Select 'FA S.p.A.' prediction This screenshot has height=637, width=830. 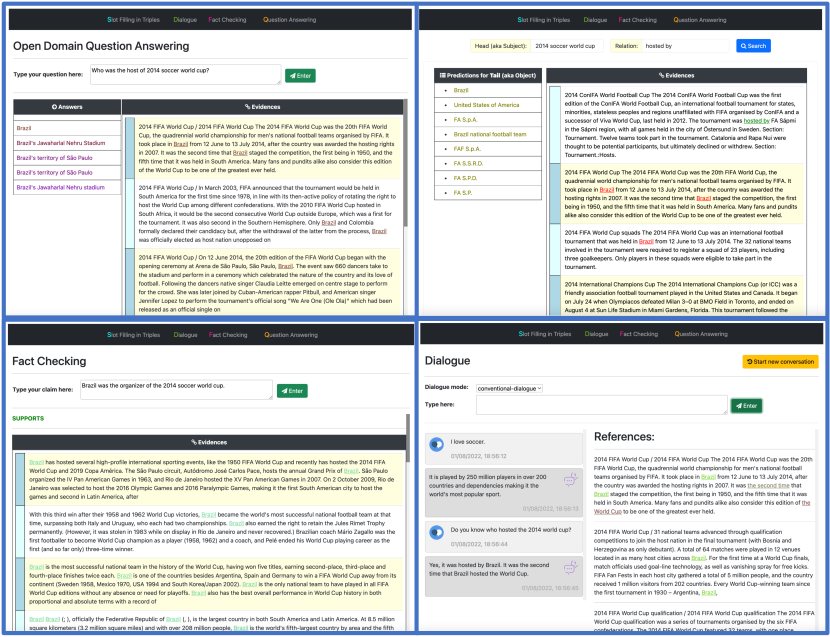pos(465,120)
